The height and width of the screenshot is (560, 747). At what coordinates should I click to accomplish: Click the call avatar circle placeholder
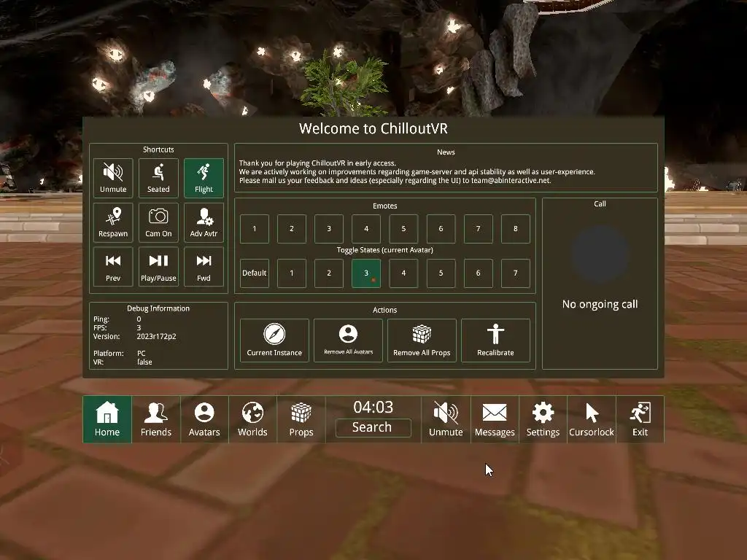(600, 254)
